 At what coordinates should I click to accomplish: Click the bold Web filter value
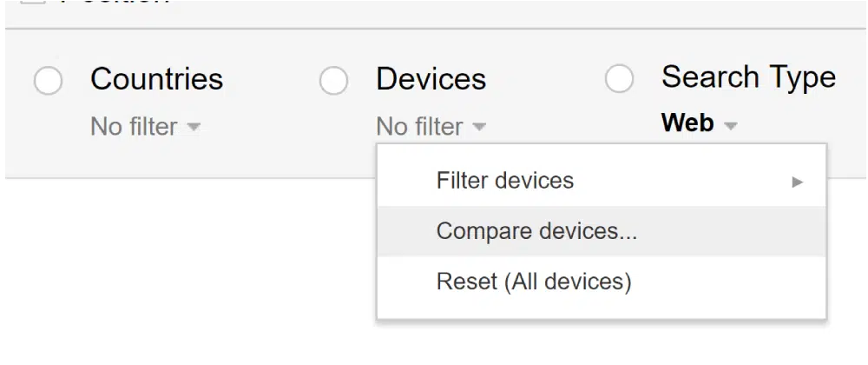(687, 123)
